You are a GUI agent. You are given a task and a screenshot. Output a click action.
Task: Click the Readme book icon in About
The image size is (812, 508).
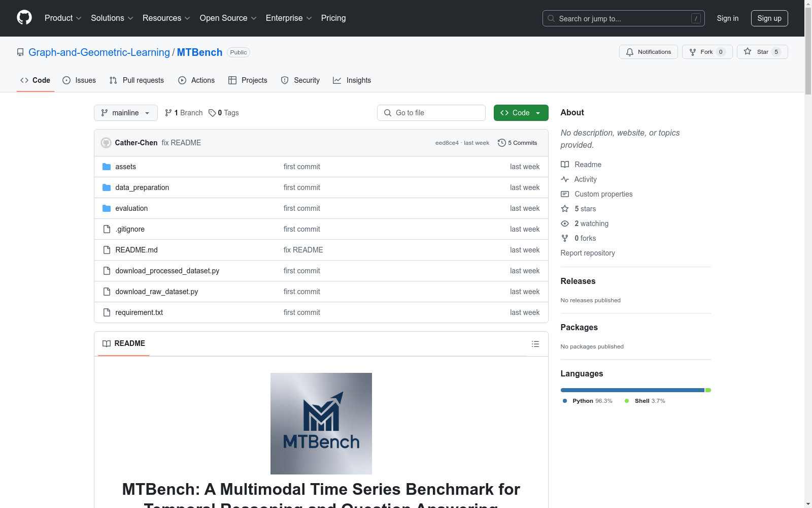tap(565, 165)
